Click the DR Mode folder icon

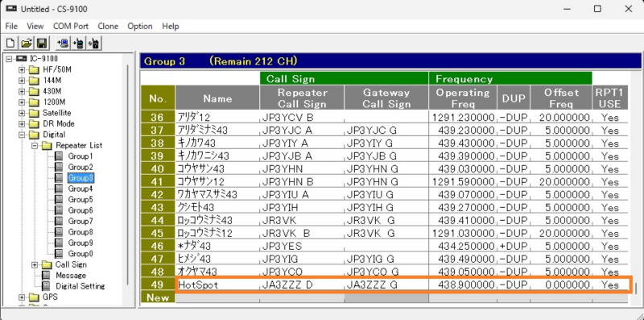coord(35,123)
